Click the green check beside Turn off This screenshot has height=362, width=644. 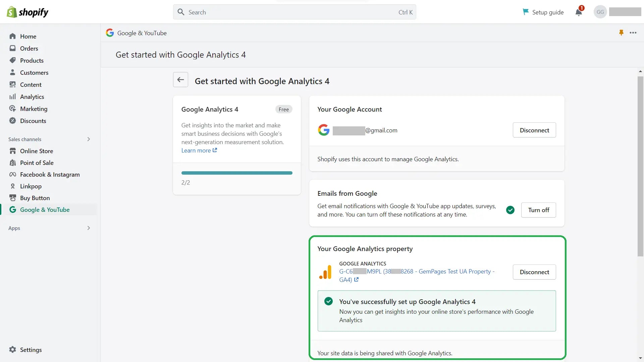pyautogui.click(x=510, y=210)
